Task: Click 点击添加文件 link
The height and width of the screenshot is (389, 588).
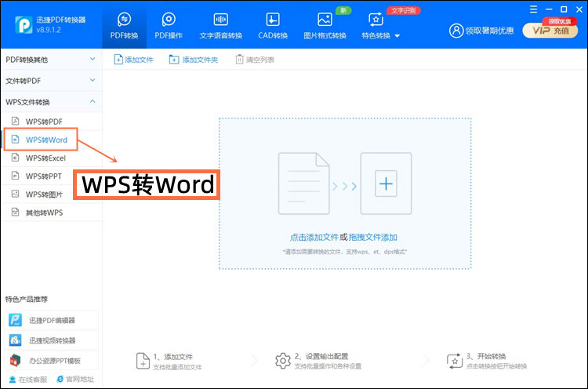Action: coord(314,238)
